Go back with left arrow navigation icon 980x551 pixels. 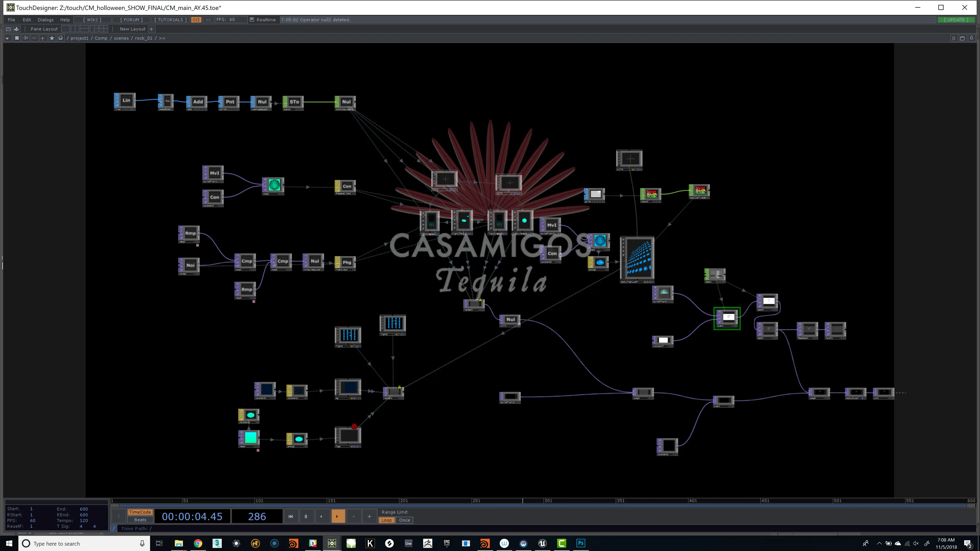[26, 38]
